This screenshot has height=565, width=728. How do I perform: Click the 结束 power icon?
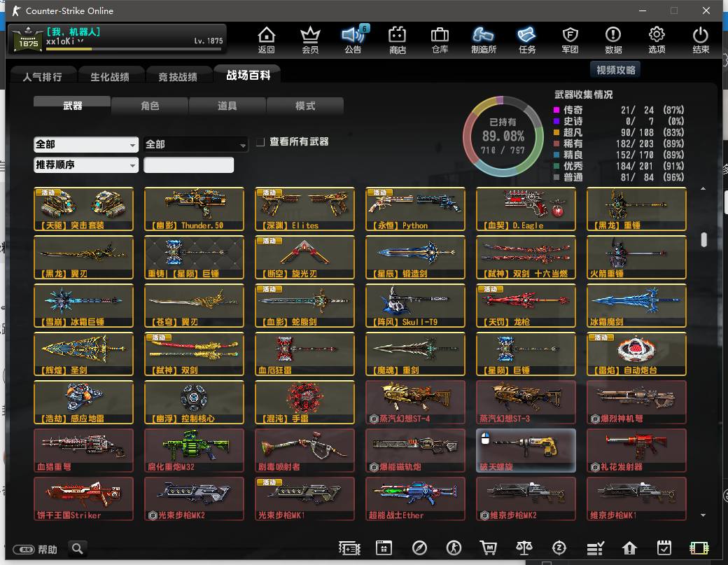700,40
